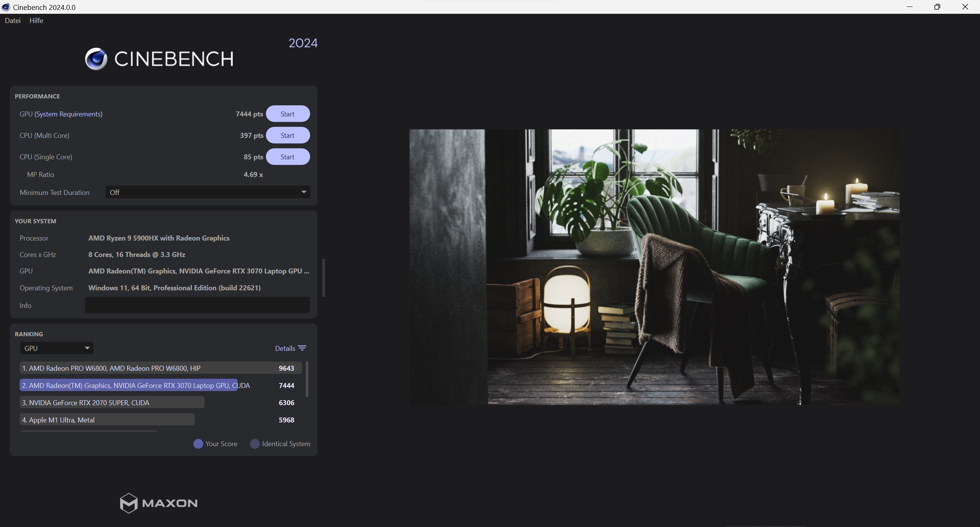Click the Identical System legend dot
Screen dimensions: 980x527
[x=255, y=444]
